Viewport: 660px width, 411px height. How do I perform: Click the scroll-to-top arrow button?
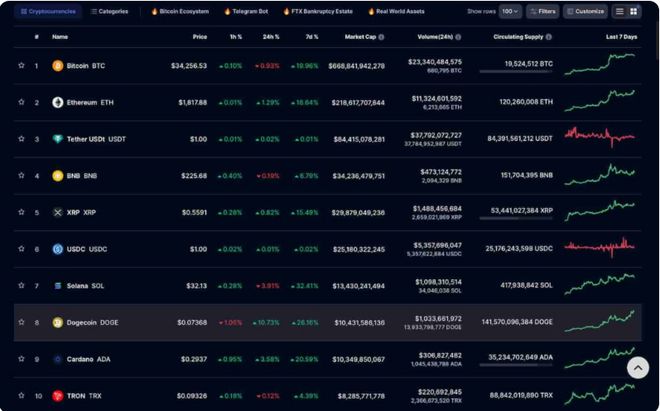click(x=638, y=368)
